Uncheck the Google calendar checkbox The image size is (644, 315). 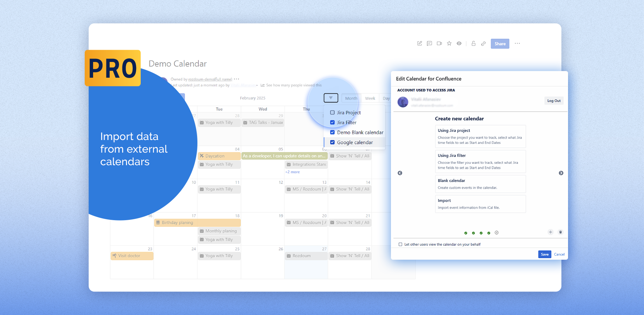pyautogui.click(x=332, y=142)
